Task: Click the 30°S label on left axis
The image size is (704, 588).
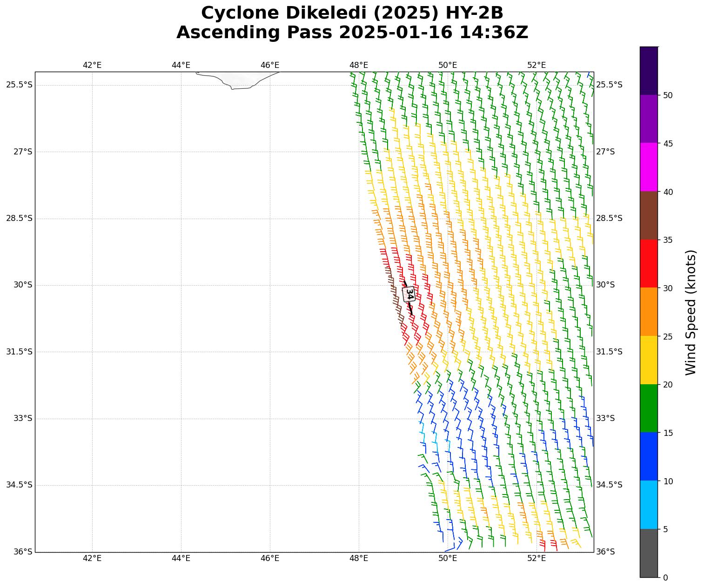Action: [23, 285]
